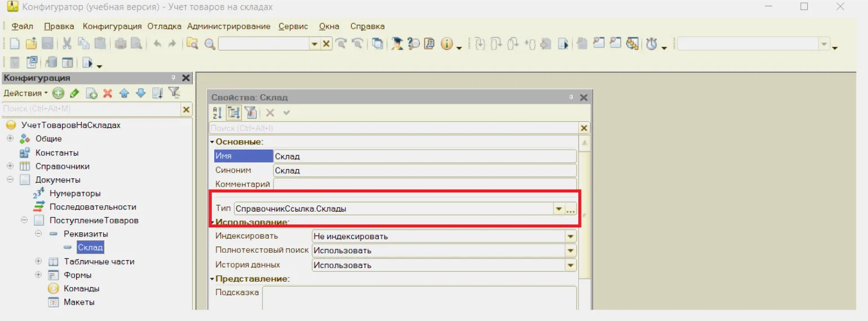
Task: Open the Индексировать dropdown
Action: click(571, 236)
